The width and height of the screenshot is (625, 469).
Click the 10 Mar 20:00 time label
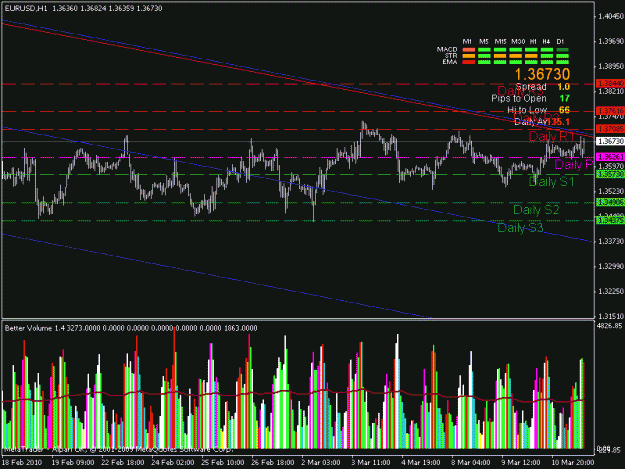point(572,463)
